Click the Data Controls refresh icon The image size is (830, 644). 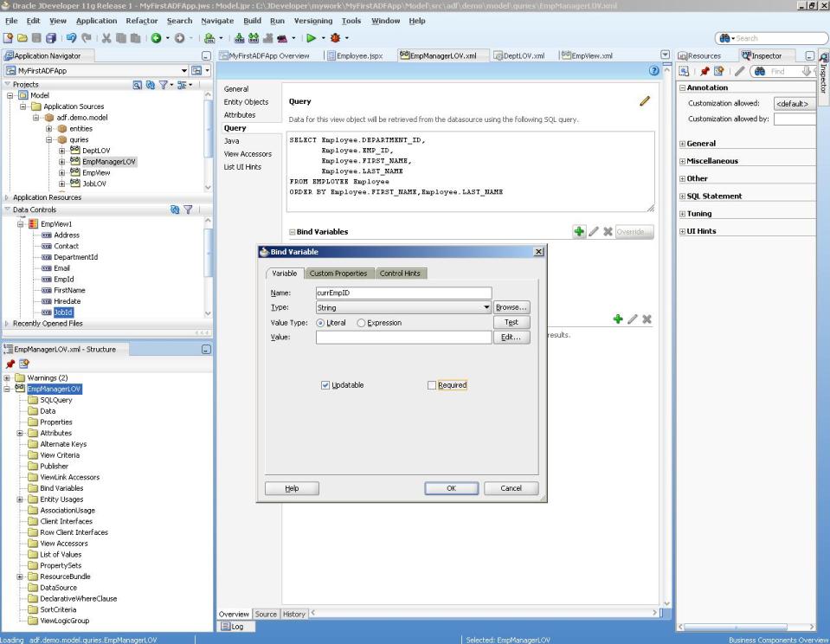175,209
